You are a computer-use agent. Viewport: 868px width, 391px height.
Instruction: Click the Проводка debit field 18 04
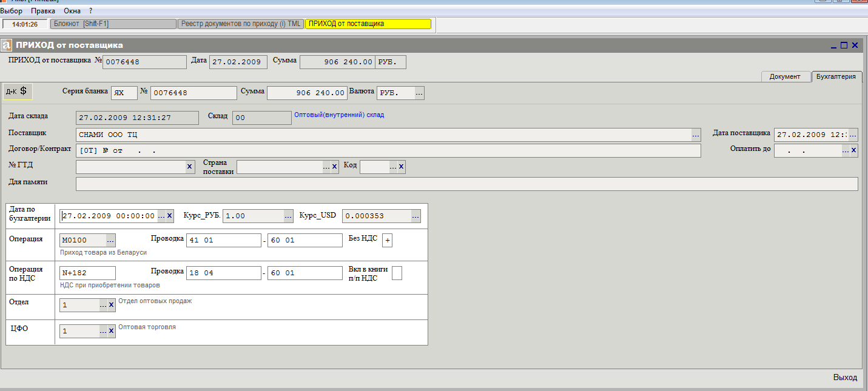[224, 273]
